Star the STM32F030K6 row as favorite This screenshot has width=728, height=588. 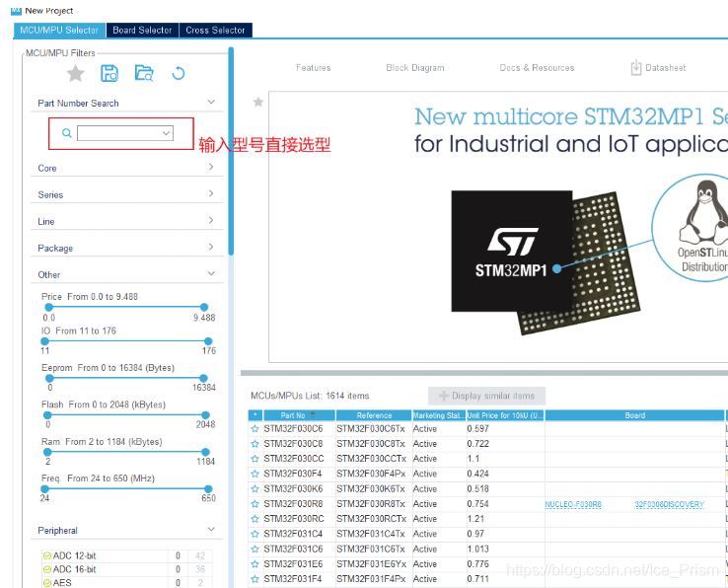coord(255,489)
